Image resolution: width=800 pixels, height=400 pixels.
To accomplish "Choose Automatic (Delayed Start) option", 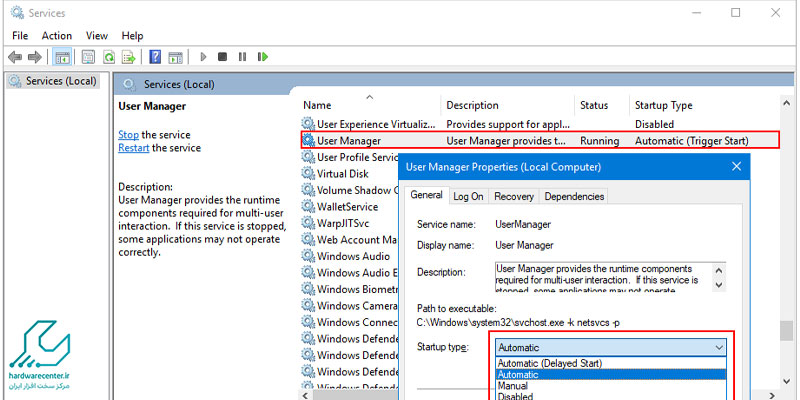I will (x=610, y=363).
